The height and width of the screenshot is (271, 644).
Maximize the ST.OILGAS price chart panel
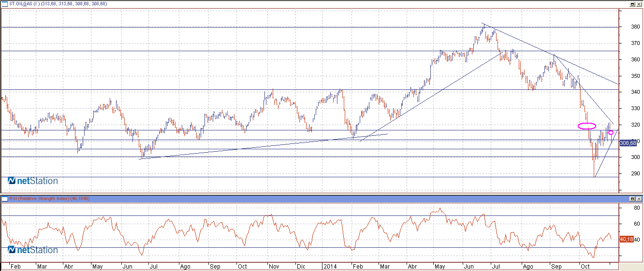632,3
